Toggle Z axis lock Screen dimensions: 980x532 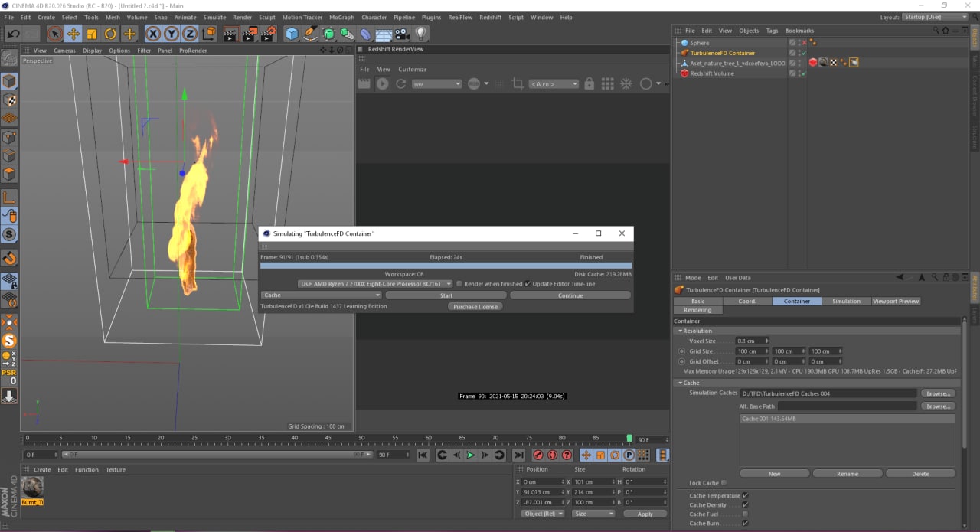(x=189, y=34)
